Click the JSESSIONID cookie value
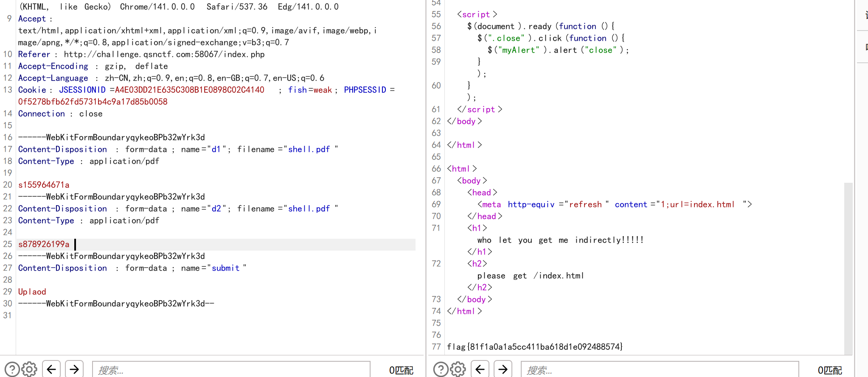Viewport: 868px width, 377px height. [x=190, y=90]
